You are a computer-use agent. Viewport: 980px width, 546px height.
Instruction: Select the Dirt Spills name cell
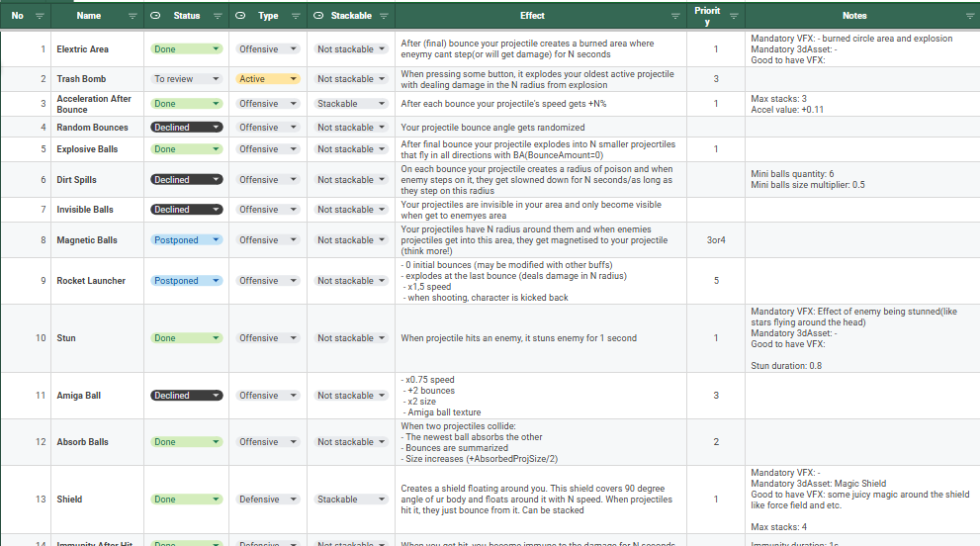(x=98, y=179)
